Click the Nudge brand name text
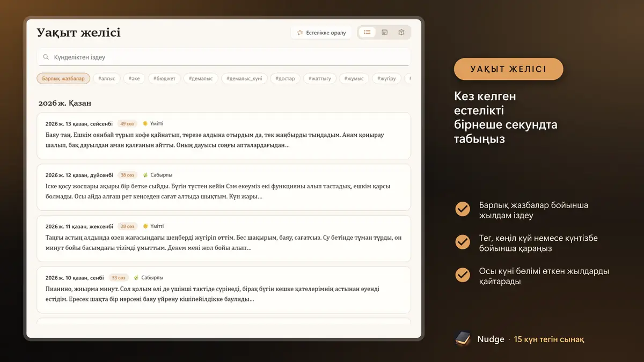The height and width of the screenshot is (362, 644). coord(491,339)
